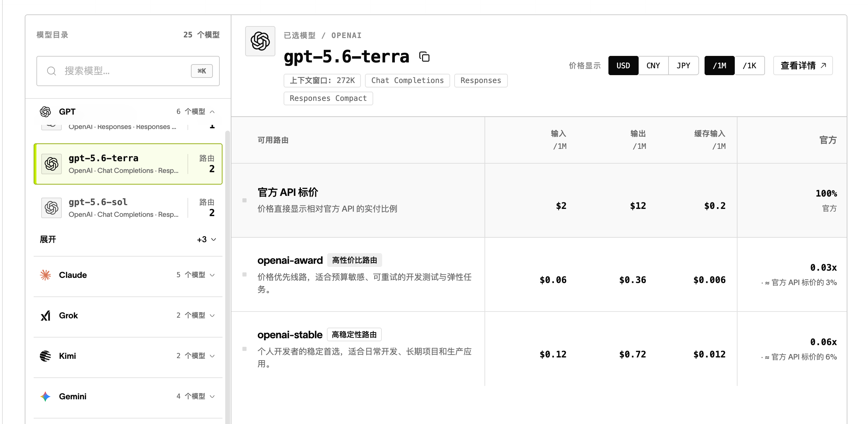Copy the gpt-5.6-terra model name

[424, 57]
